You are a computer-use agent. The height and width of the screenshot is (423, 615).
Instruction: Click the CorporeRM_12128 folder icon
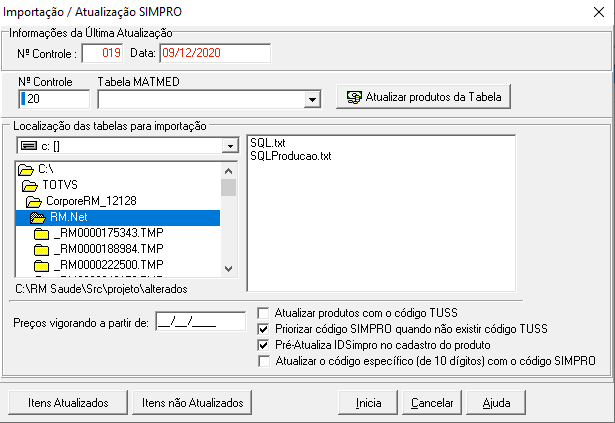point(34,201)
